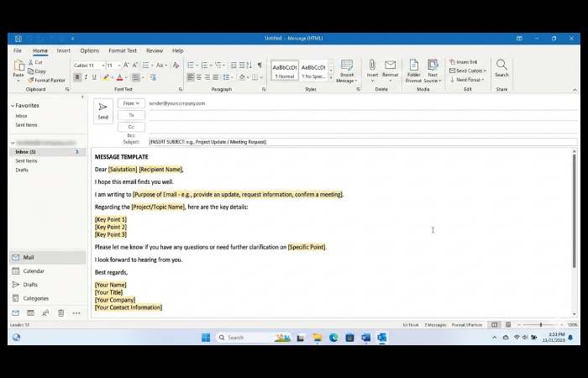The width and height of the screenshot is (588, 378).
Task: Click the more options ellipsis icon
Action: [76, 312]
